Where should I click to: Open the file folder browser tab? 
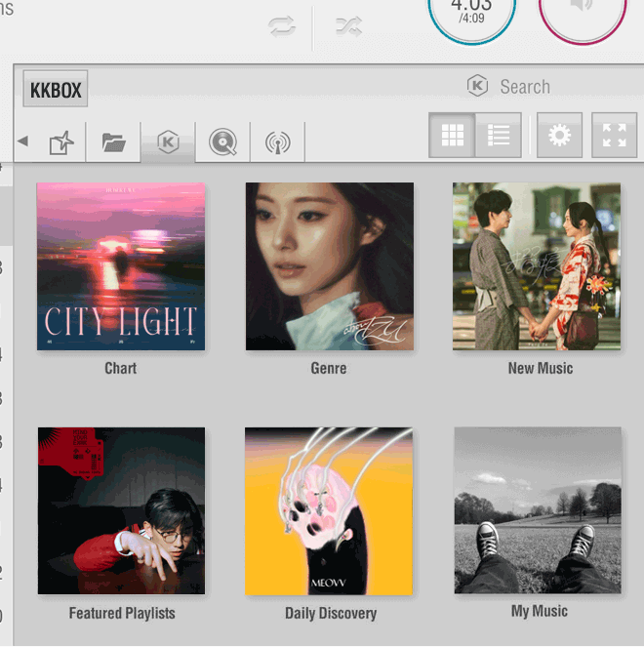(113, 142)
